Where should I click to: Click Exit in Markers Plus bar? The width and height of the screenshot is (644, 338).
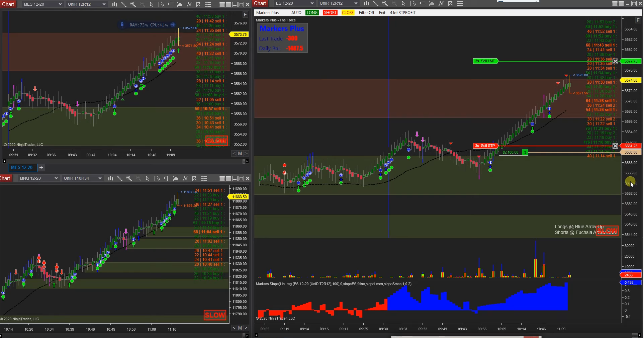(x=382, y=13)
